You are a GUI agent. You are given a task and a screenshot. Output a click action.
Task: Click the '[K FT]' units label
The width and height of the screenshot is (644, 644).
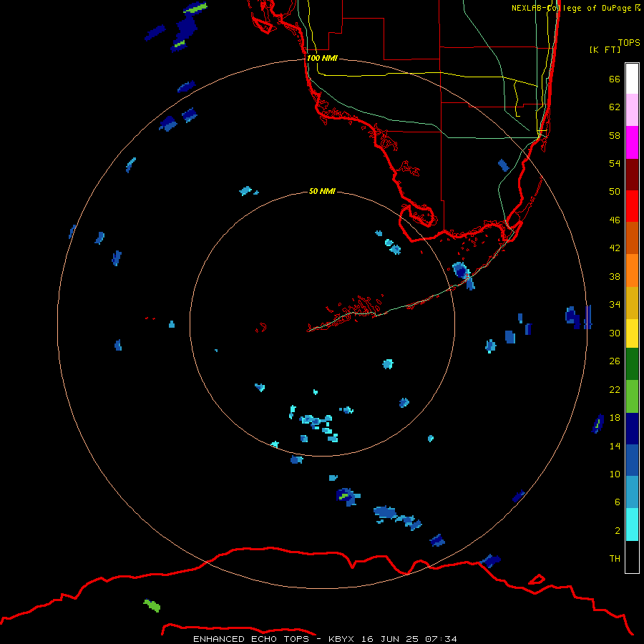605,49
